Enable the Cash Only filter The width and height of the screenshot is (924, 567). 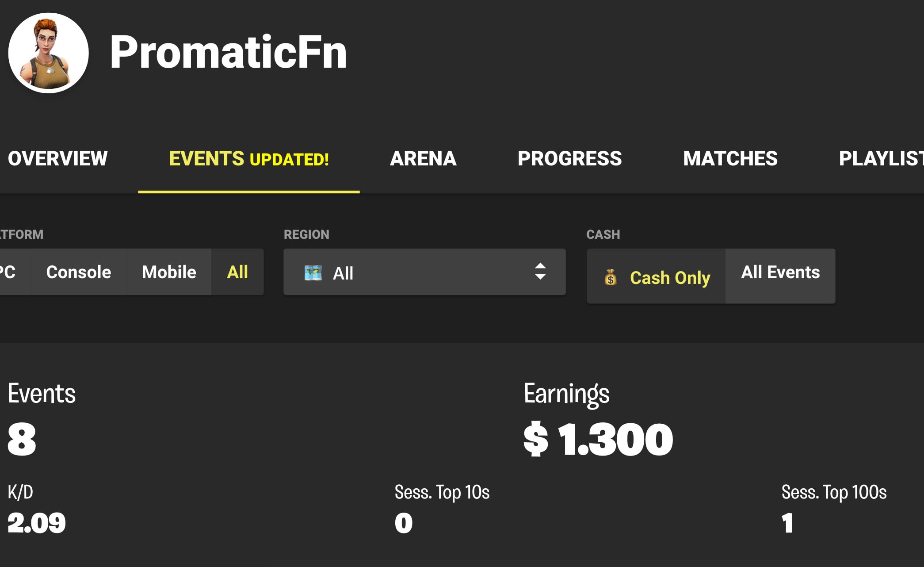pos(669,278)
